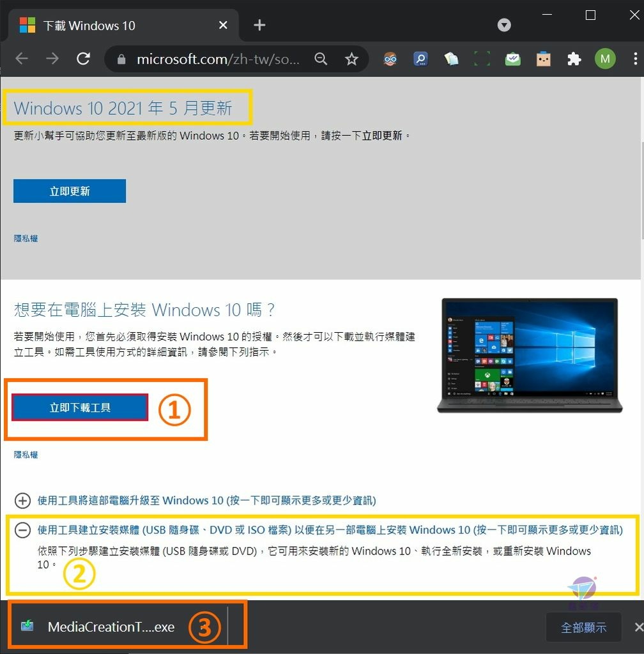Screen dimensions: 644x654
Task: Go back with the browser back arrow
Action: pos(22,59)
